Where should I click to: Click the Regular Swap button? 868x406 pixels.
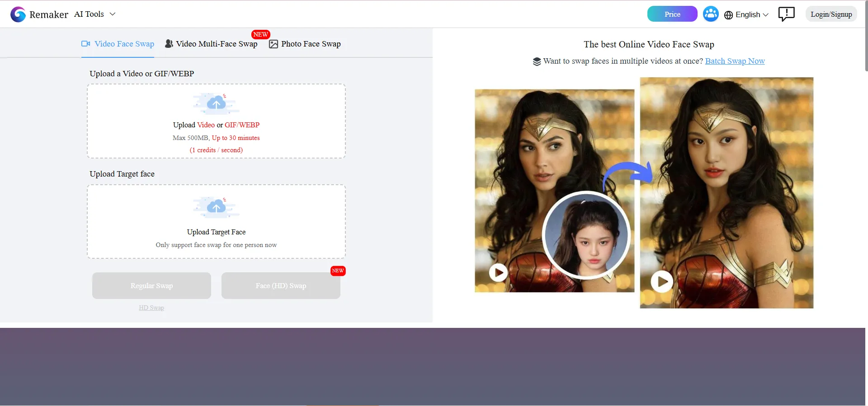click(x=151, y=285)
